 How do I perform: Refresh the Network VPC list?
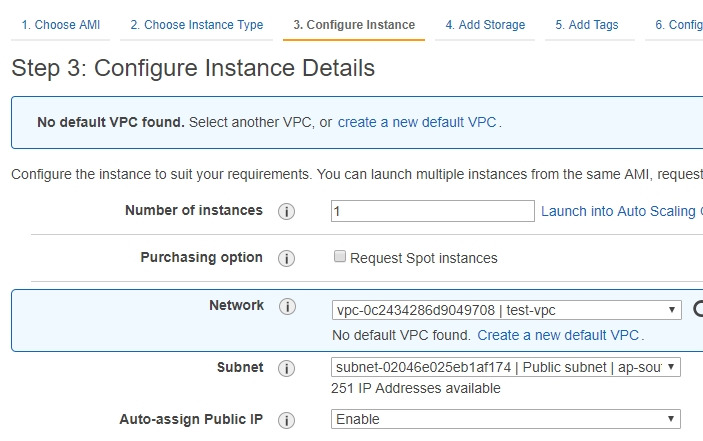click(698, 309)
